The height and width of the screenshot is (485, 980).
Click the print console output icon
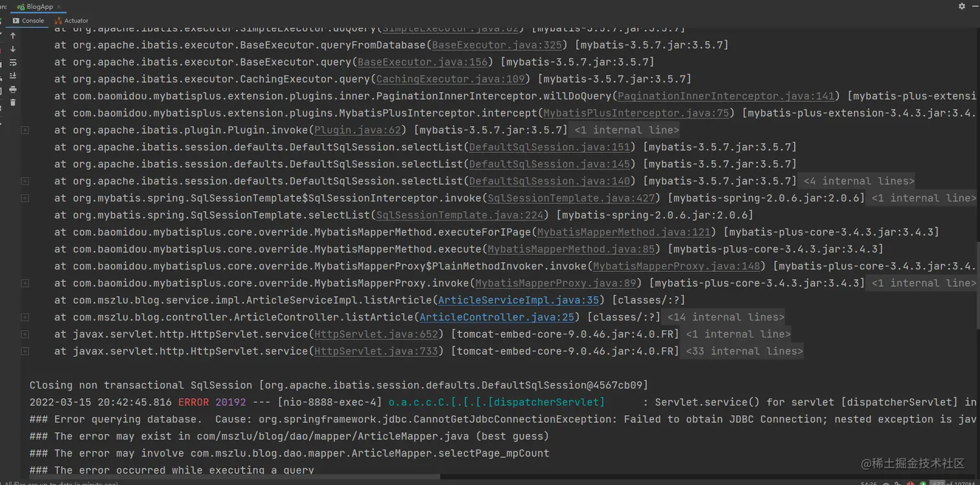(13, 89)
